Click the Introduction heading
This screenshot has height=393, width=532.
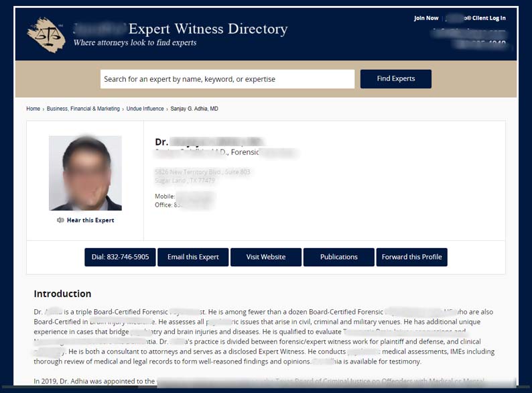[62, 294]
